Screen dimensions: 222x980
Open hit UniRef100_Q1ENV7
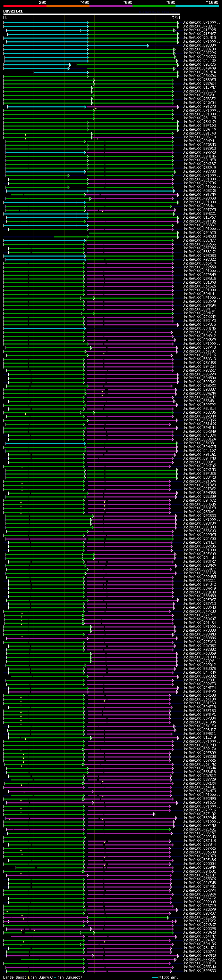click(x=199, y=34)
